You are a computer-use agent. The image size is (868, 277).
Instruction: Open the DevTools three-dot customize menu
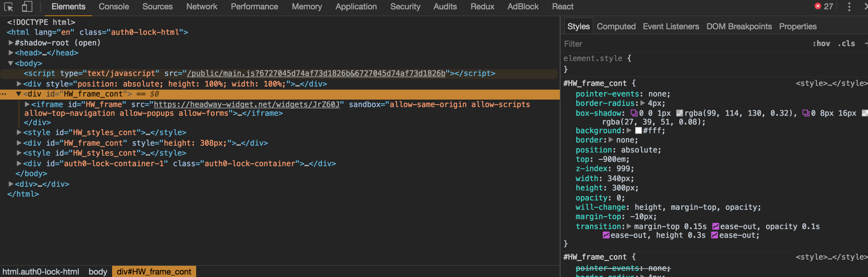[849, 7]
